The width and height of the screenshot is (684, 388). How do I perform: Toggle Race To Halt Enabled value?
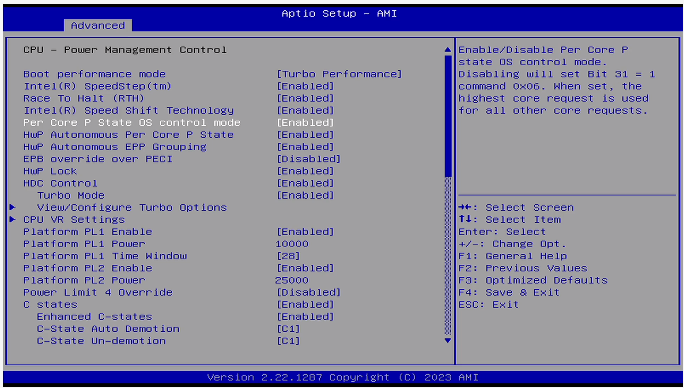point(305,98)
